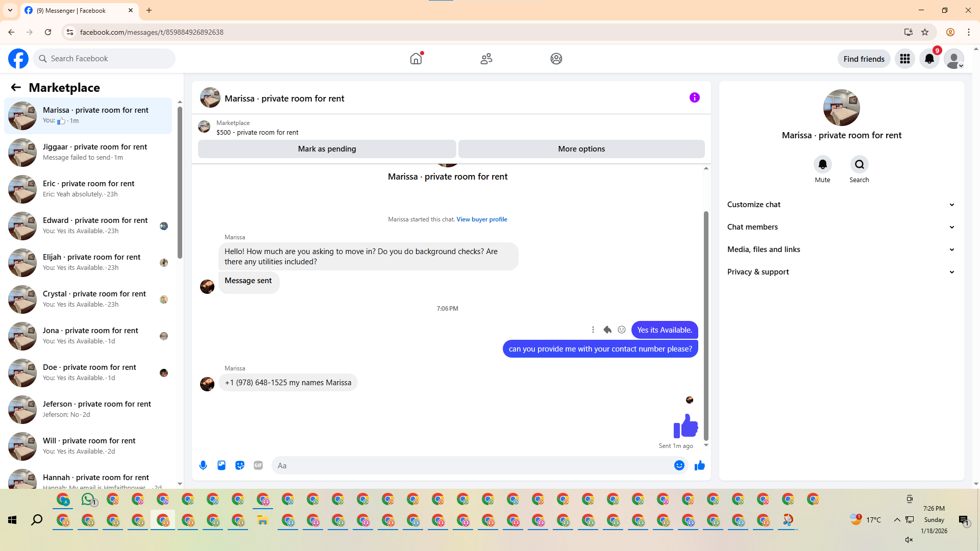Click the chat messages scrollbar
The image size is (980, 551).
coord(706,327)
